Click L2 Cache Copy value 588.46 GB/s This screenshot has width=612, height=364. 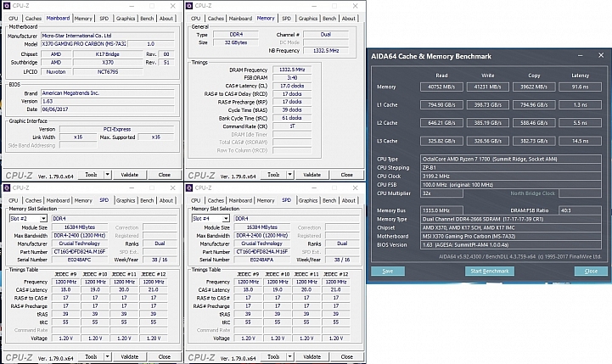(x=534, y=123)
